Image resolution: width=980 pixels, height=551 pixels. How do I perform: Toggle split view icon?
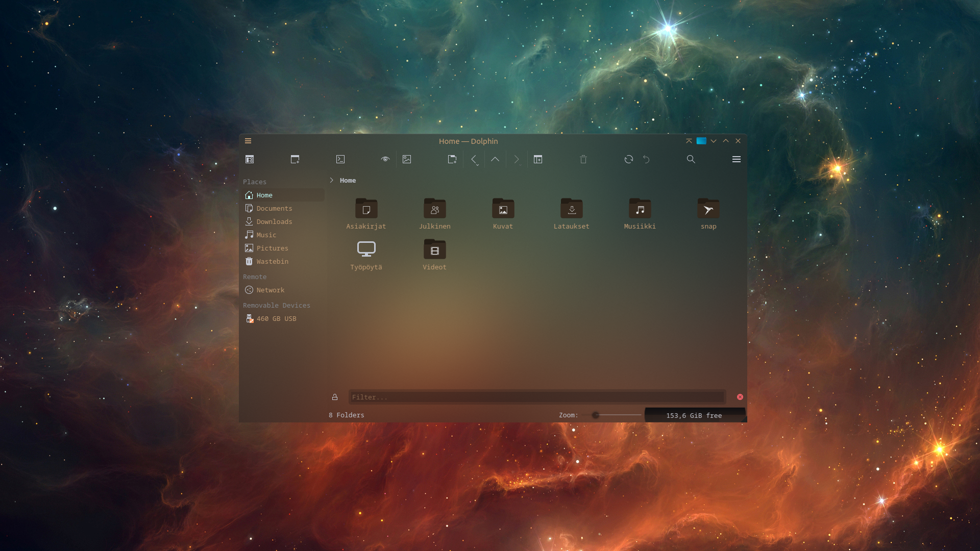coord(538,159)
